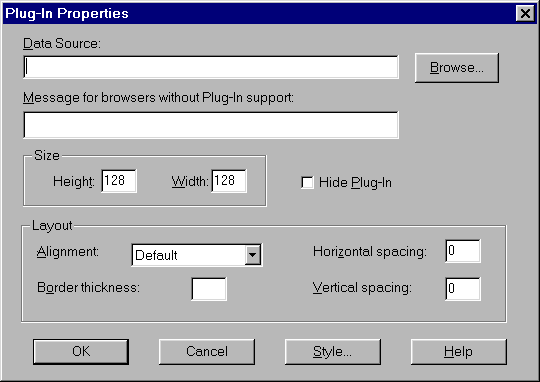
Task: Open the Browse... file dialog
Action: 457,68
